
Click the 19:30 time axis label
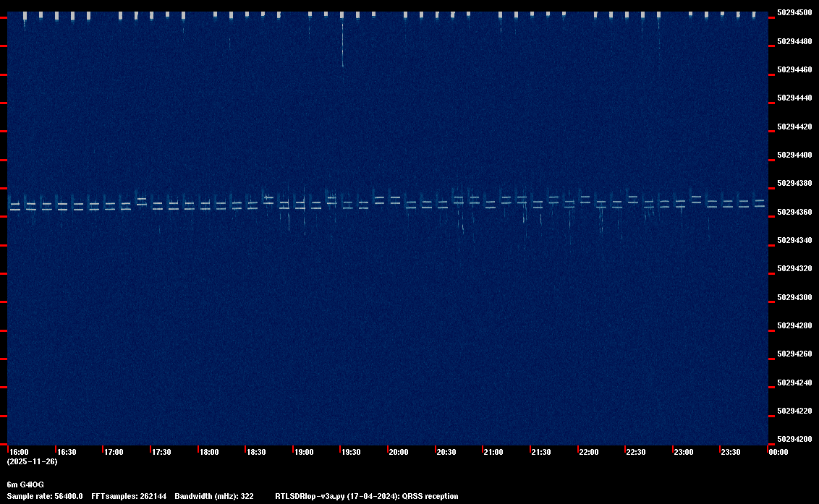click(351, 452)
